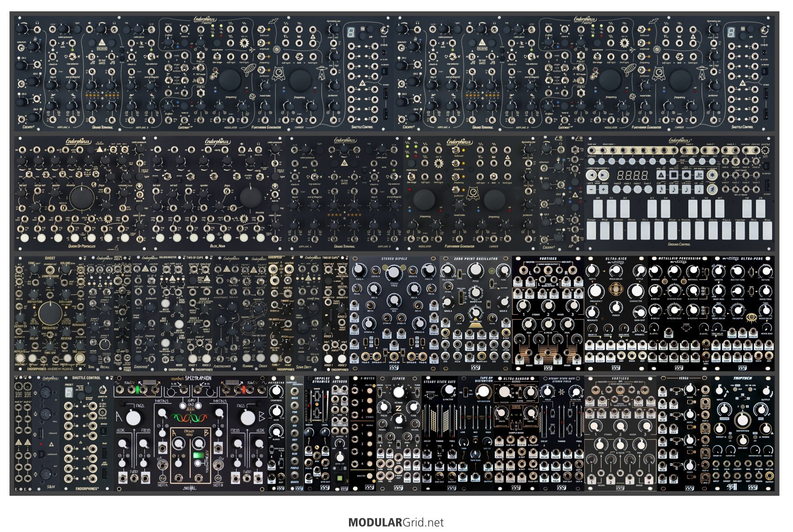Click the "Triptych" module title
Image resolution: width=793 pixels, height=532 pixels.
point(742,379)
